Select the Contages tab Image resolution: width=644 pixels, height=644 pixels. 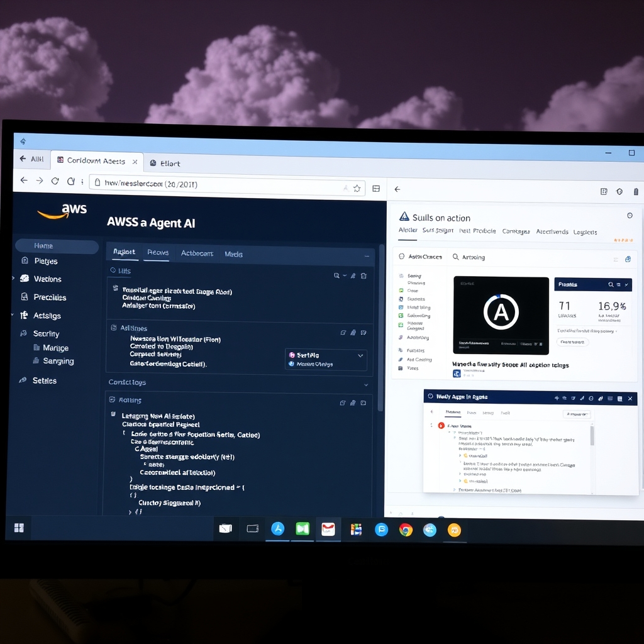(516, 231)
